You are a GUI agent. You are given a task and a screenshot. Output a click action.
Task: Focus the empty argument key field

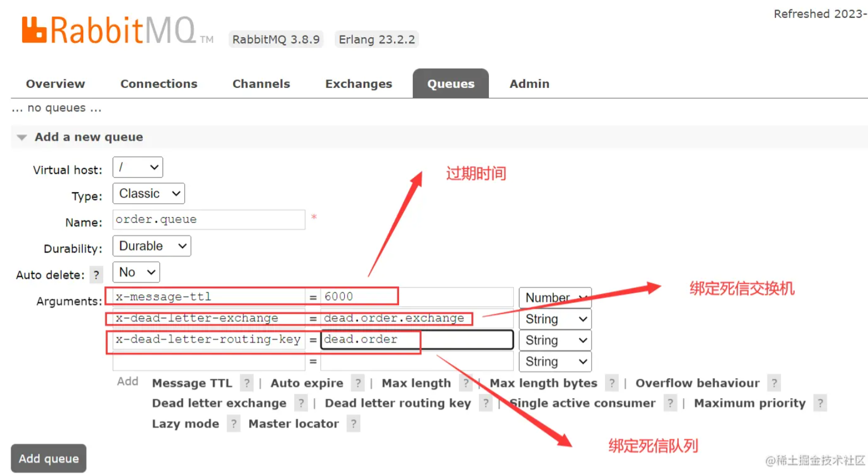pyautogui.click(x=209, y=361)
